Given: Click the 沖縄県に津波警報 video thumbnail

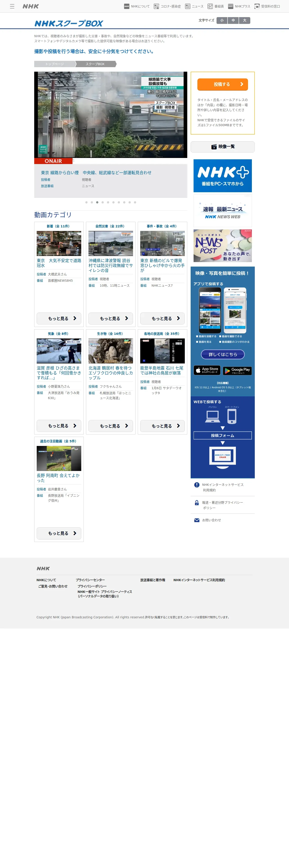Looking at the screenshot, I should [x=111, y=243].
